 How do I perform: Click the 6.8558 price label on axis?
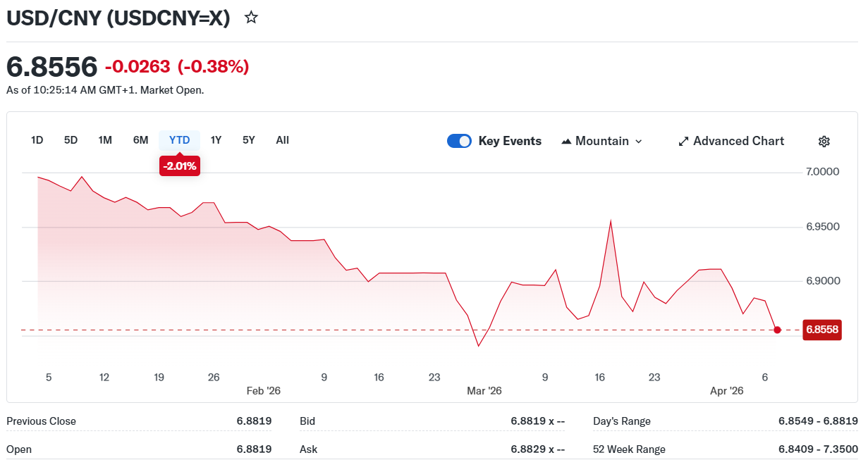coord(822,330)
